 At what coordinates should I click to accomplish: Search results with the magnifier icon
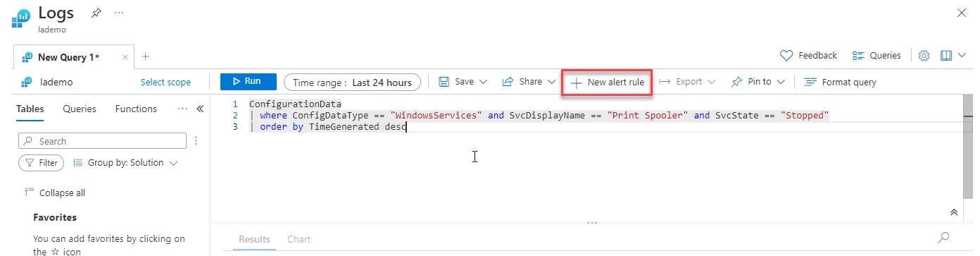point(943,238)
